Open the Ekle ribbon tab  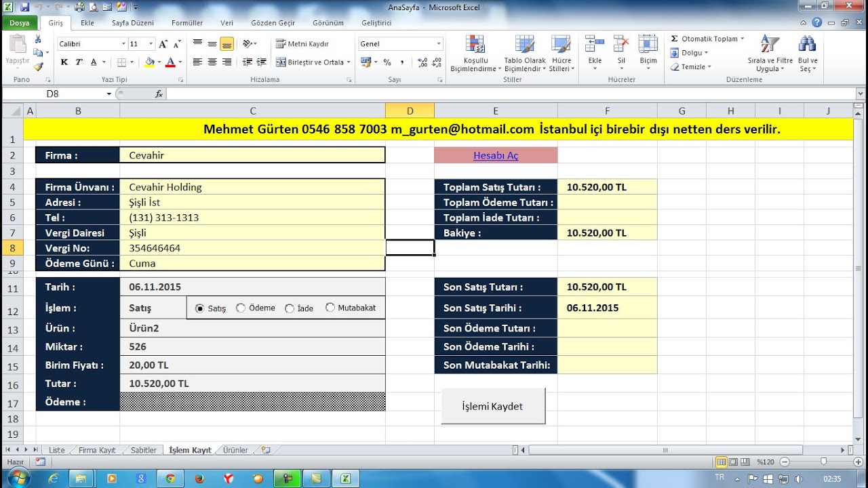point(87,22)
